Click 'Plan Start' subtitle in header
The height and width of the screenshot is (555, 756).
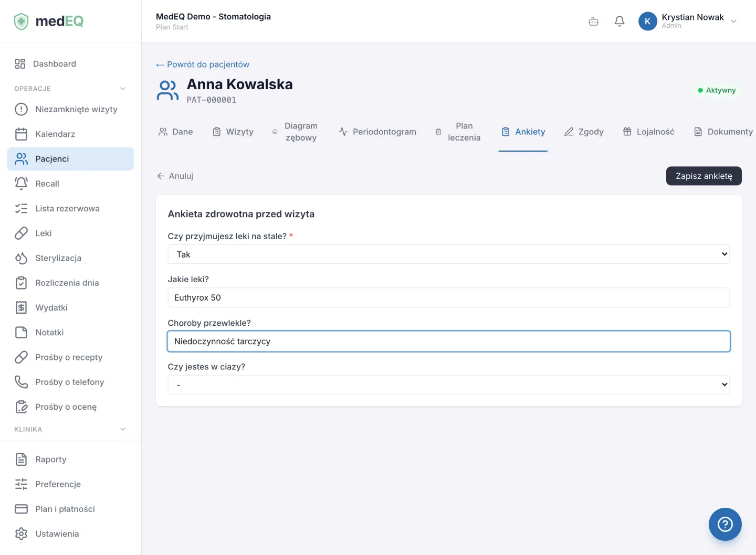point(172,27)
